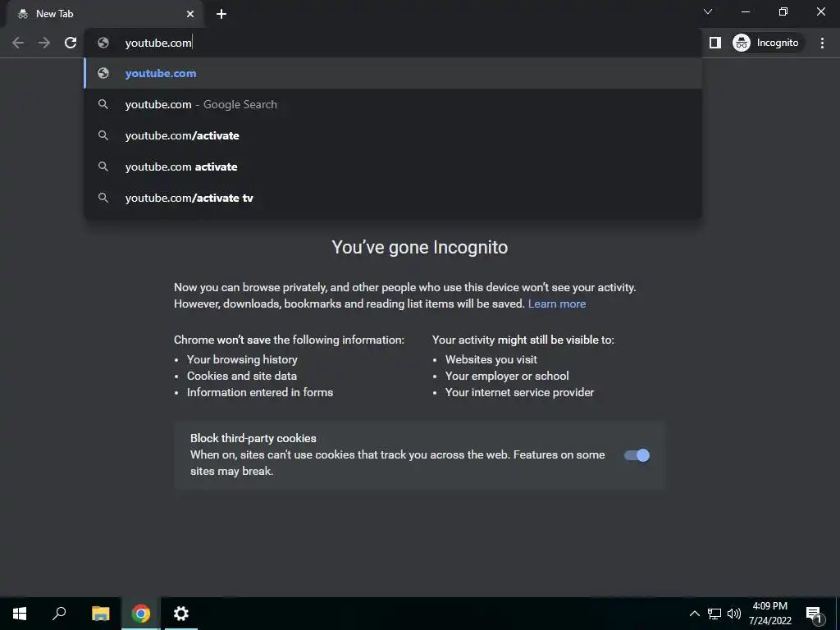Open File Explorer from the taskbar
The image size is (840, 630).
click(x=100, y=614)
